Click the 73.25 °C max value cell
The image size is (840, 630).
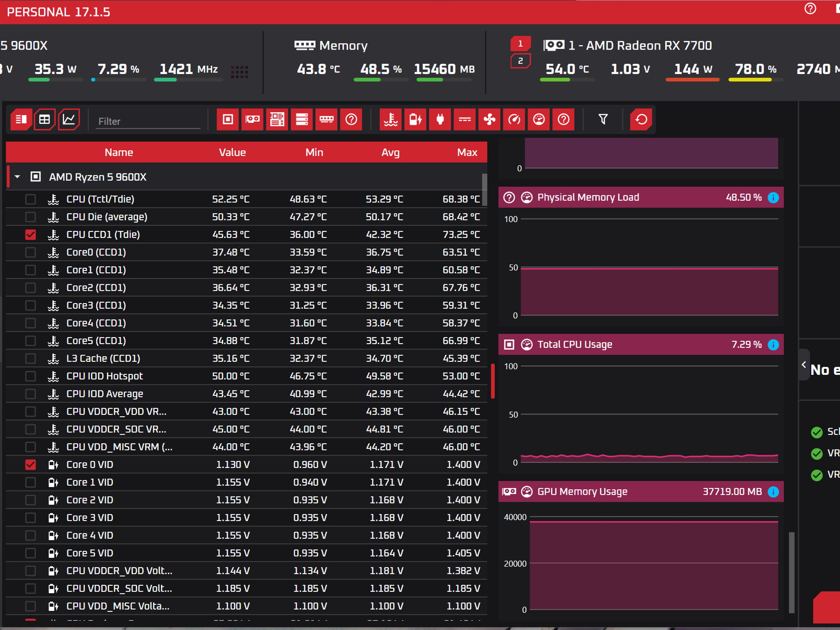(x=461, y=235)
